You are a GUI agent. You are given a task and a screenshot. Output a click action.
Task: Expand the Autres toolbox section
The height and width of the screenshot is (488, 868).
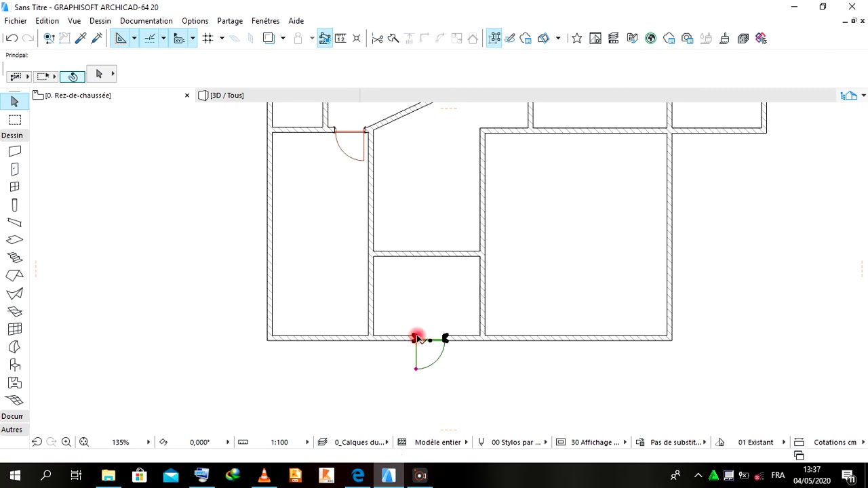pos(12,430)
